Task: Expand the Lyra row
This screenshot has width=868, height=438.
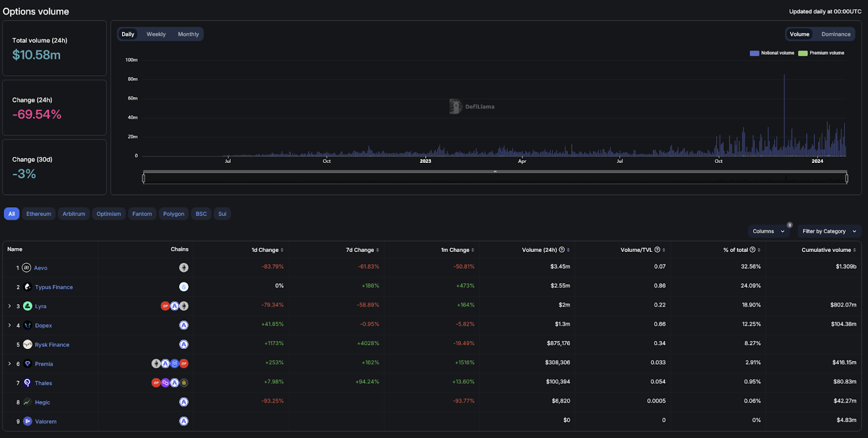Action: click(x=9, y=306)
